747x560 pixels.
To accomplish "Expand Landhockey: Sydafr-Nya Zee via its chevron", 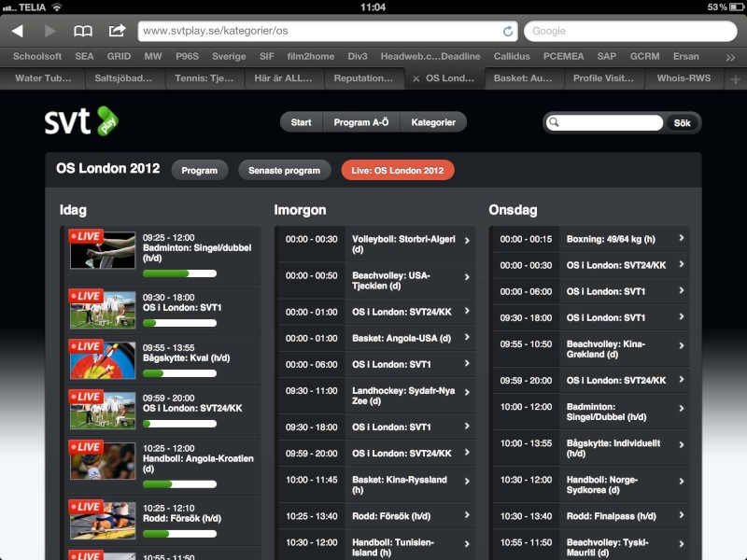I will [x=467, y=392].
